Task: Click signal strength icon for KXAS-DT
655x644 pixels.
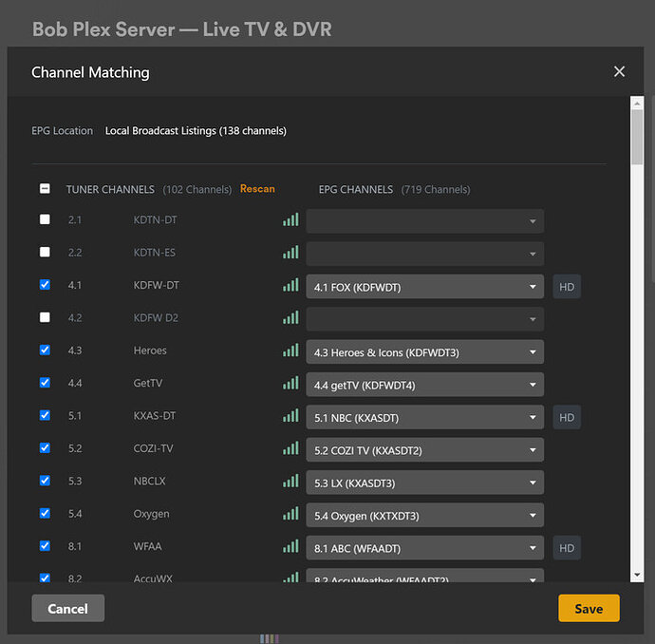Action: [290, 417]
